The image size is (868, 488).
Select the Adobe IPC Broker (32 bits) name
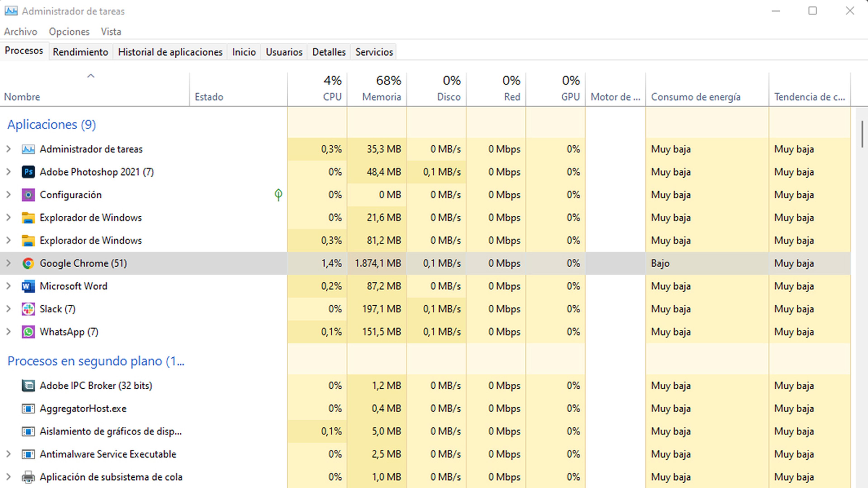pyautogui.click(x=96, y=386)
